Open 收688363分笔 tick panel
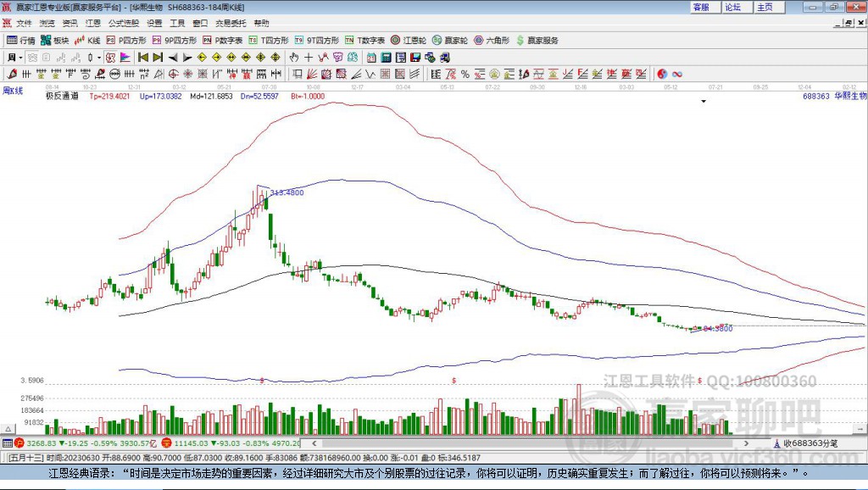 point(805,443)
